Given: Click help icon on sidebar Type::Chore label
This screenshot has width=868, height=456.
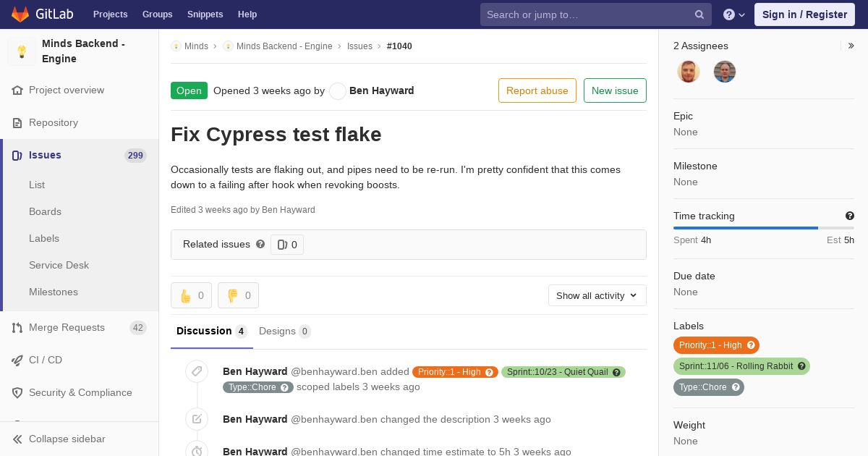Looking at the screenshot, I should point(736,387).
